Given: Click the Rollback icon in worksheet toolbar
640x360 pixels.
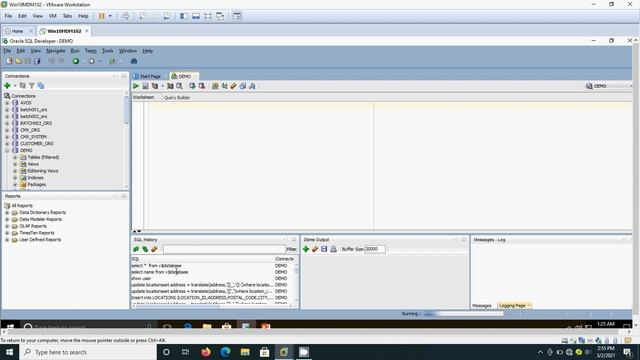Looking at the screenshot, I should (202, 86).
